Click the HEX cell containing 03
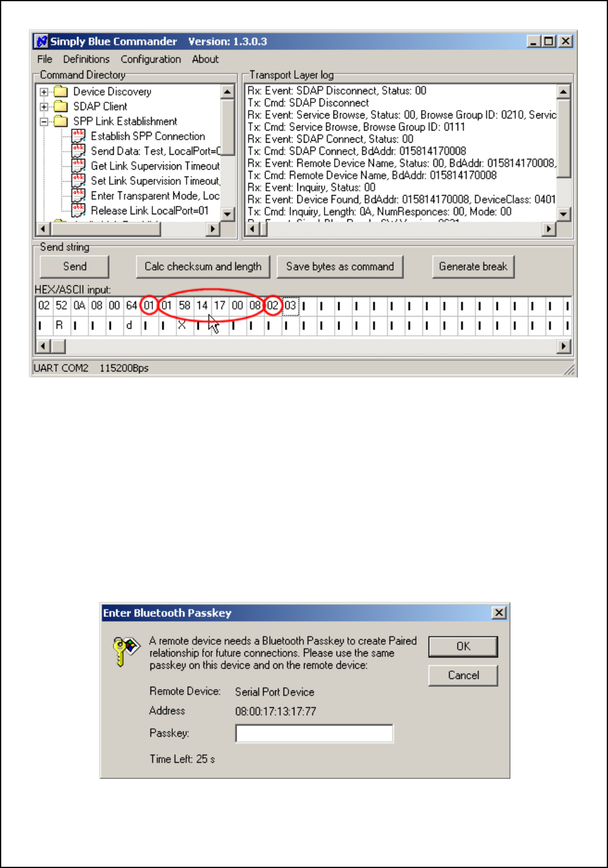 coord(290,306)
